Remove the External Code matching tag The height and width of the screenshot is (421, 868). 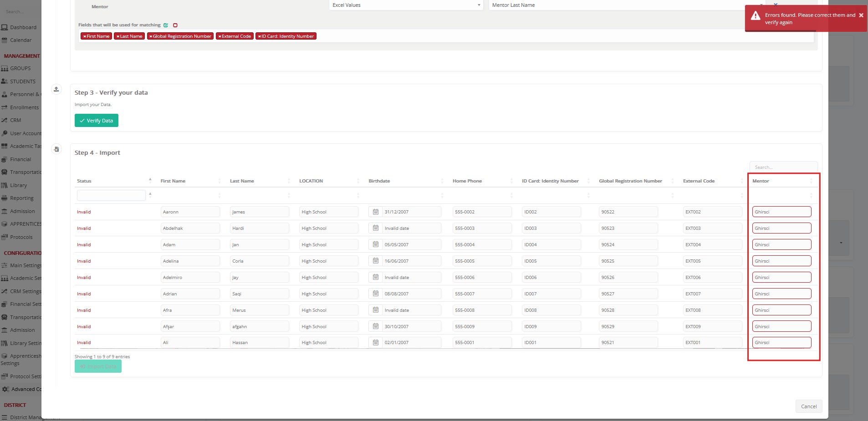tap(220, 36)
